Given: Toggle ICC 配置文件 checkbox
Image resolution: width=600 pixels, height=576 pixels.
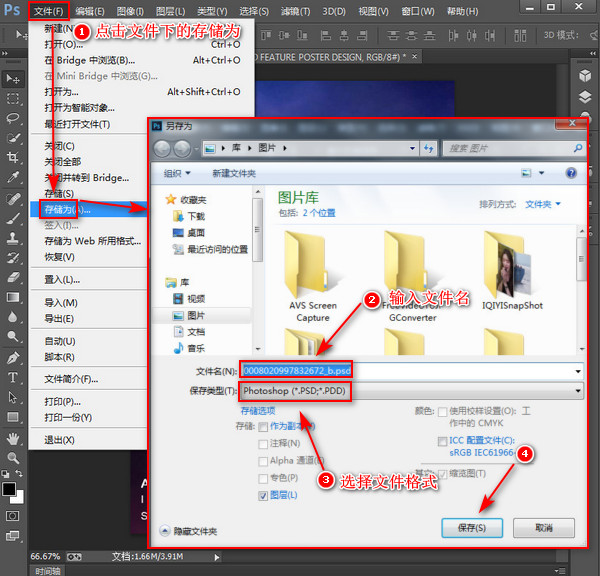Looking at the screenshot, I should click(442, 441).
